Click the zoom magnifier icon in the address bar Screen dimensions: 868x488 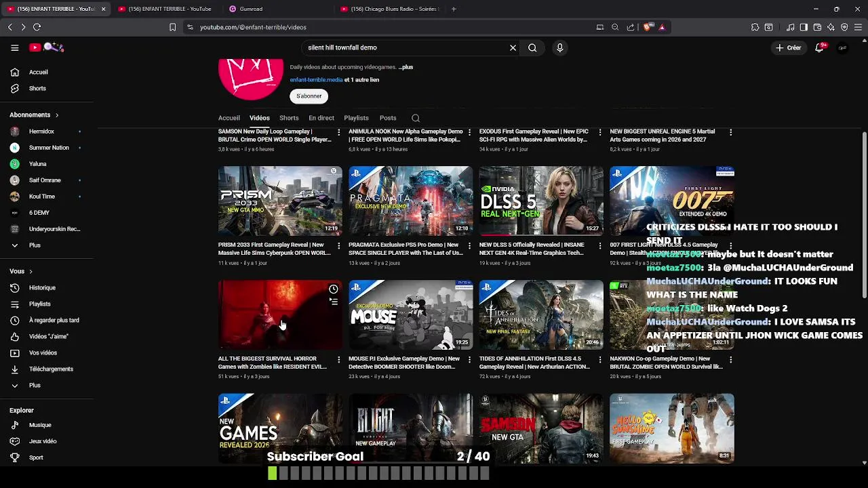[x=615, y=27]
